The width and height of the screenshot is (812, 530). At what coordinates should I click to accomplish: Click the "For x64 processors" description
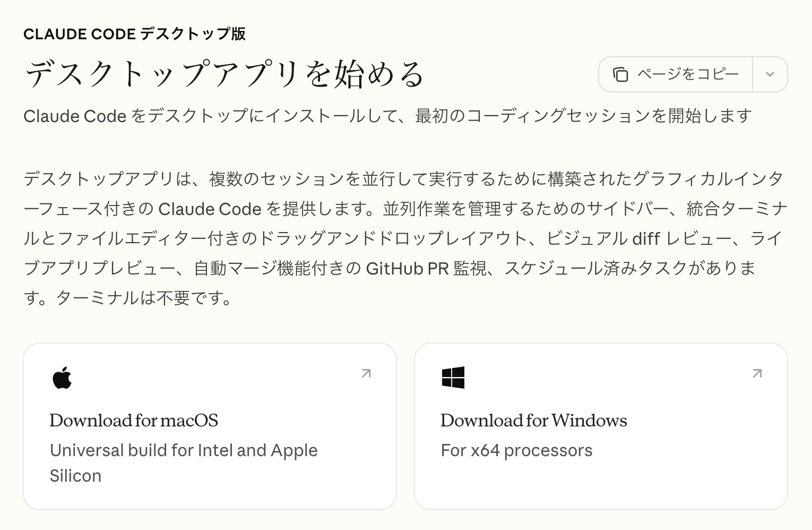click(516, 450)
